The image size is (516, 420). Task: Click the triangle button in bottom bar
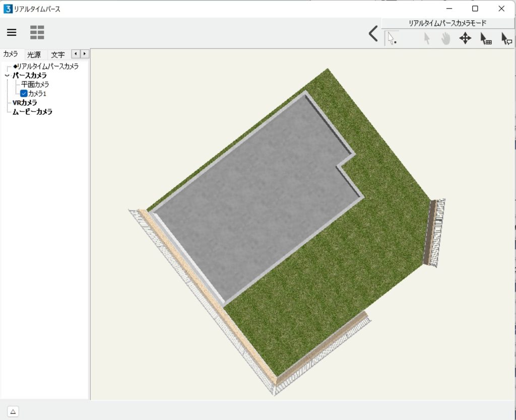pyautogui.click(x=13, y=411)
